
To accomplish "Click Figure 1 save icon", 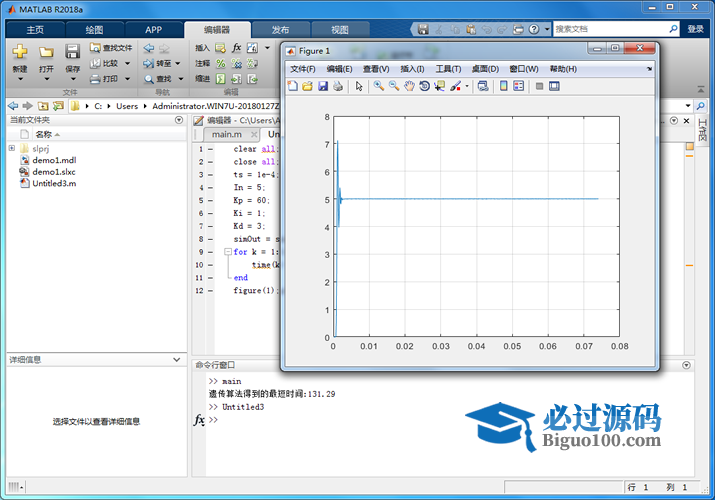I will (323, 86).
